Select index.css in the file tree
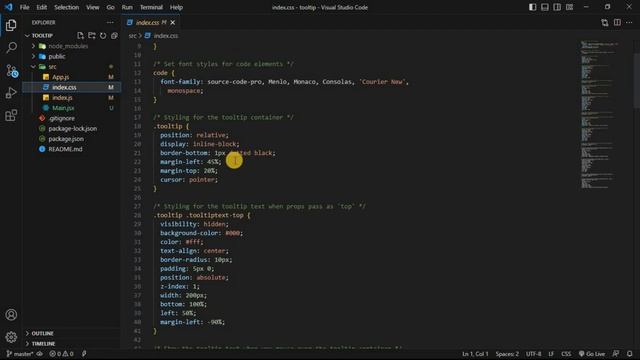Screen dimensions: 640x360 (64, 87)
